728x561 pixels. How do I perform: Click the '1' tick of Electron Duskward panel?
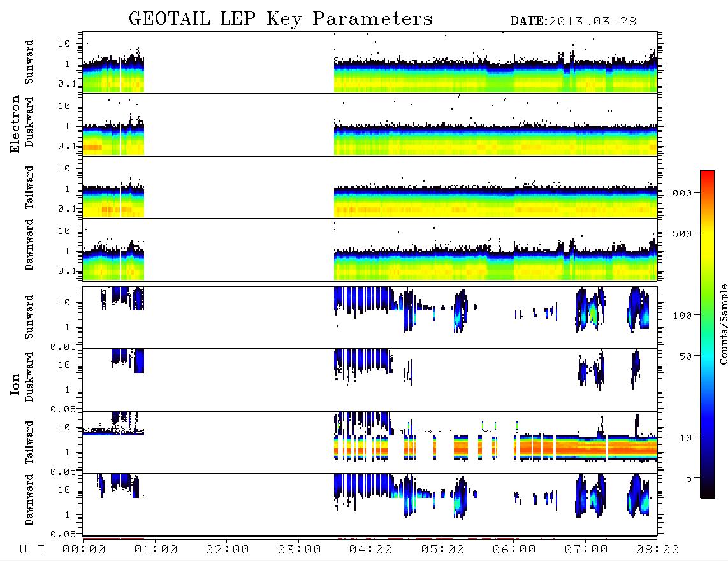pyautogui.click(x=67, y=126)
